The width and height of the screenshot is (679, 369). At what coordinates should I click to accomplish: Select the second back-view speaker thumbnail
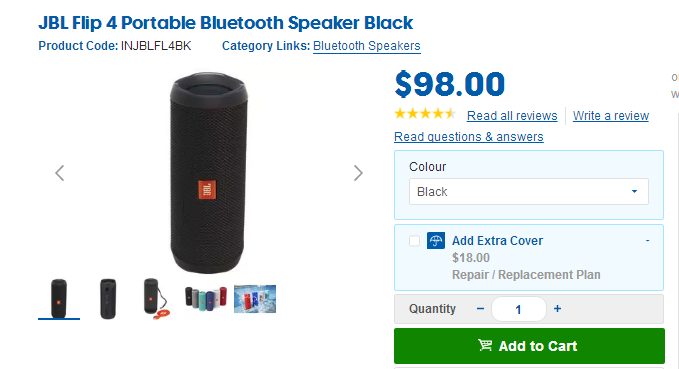[x=108, y=299]
